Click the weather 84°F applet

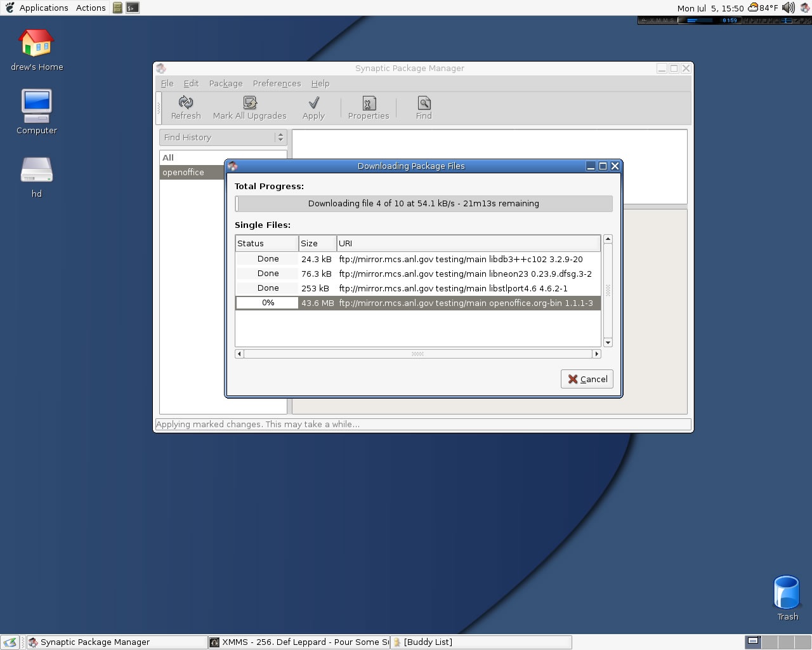763,8
